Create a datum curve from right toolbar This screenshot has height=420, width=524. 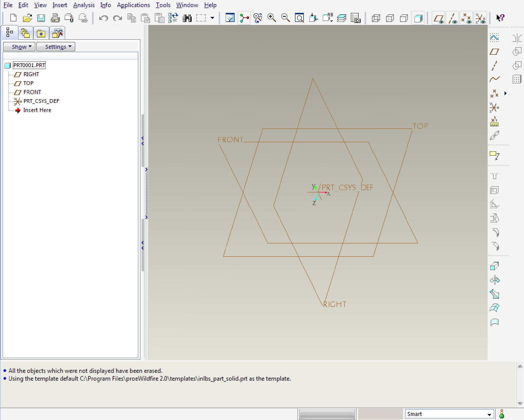point(494,79)
